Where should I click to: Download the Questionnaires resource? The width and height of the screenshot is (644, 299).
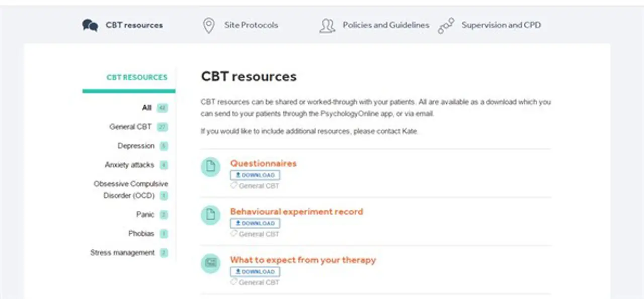pyautogui.click(x=255, y=175)
